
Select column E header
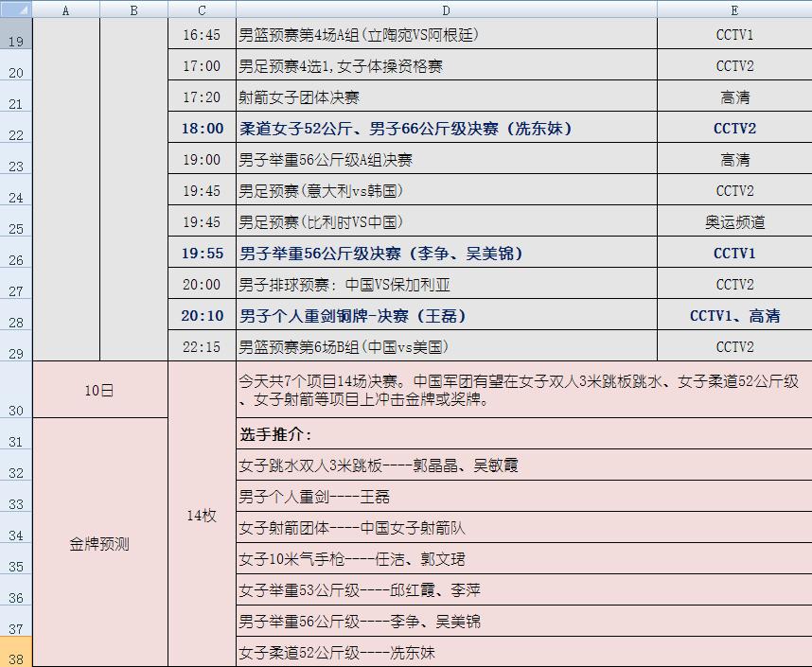pos(734,9)
